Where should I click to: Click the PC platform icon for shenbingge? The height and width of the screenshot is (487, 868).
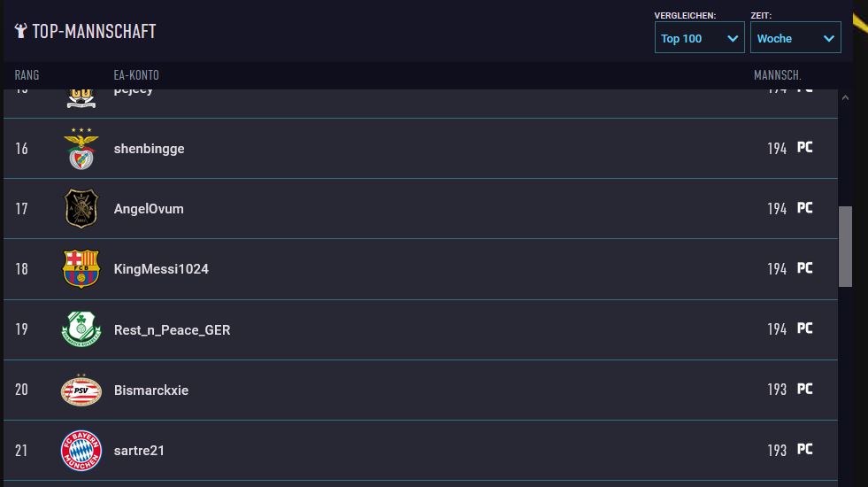pos(804,148)
